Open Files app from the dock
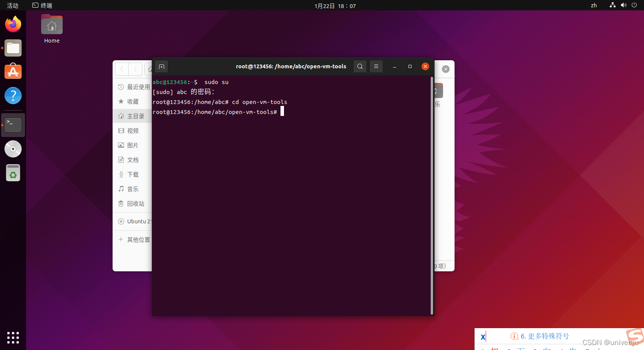 coord(13,48)
